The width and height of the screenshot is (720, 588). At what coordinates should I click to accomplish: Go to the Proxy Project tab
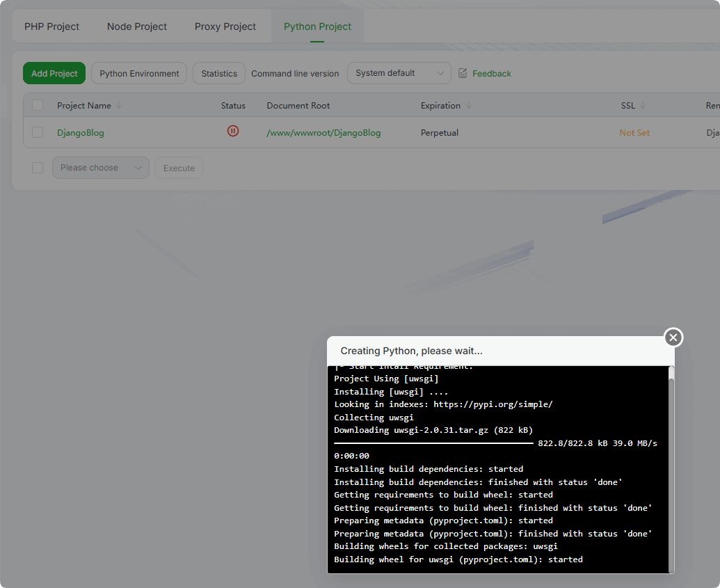tap(225, 26)
